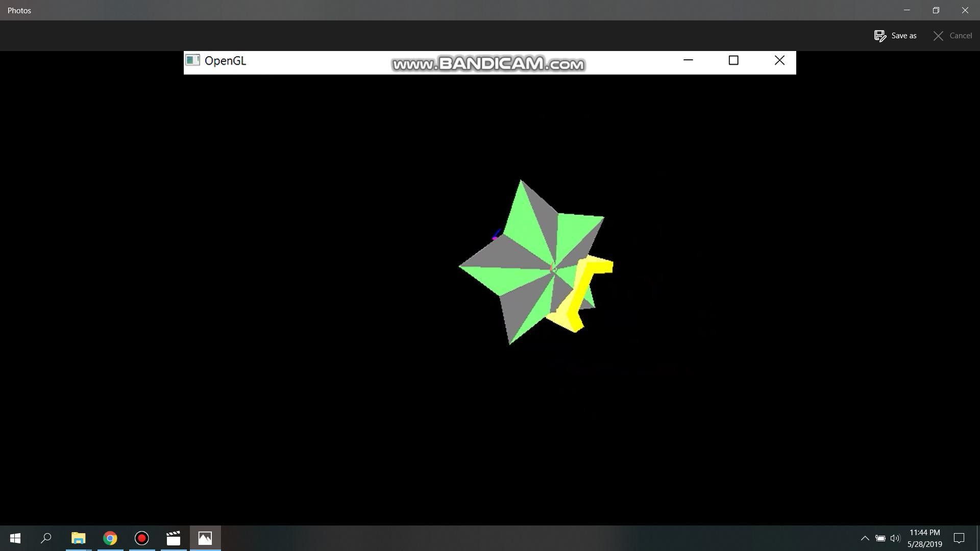Open Movies clapperboard app in taskbar
The height and width of the screenshot is (551, 980).
click(174, 538)
